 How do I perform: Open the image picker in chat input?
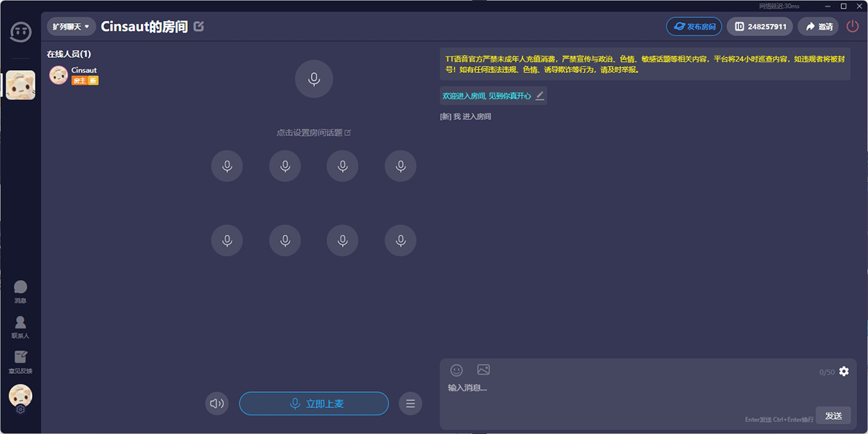pos(483,370)
